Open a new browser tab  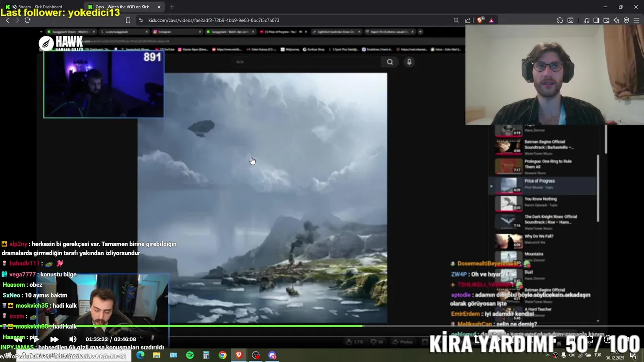point(172,7)
